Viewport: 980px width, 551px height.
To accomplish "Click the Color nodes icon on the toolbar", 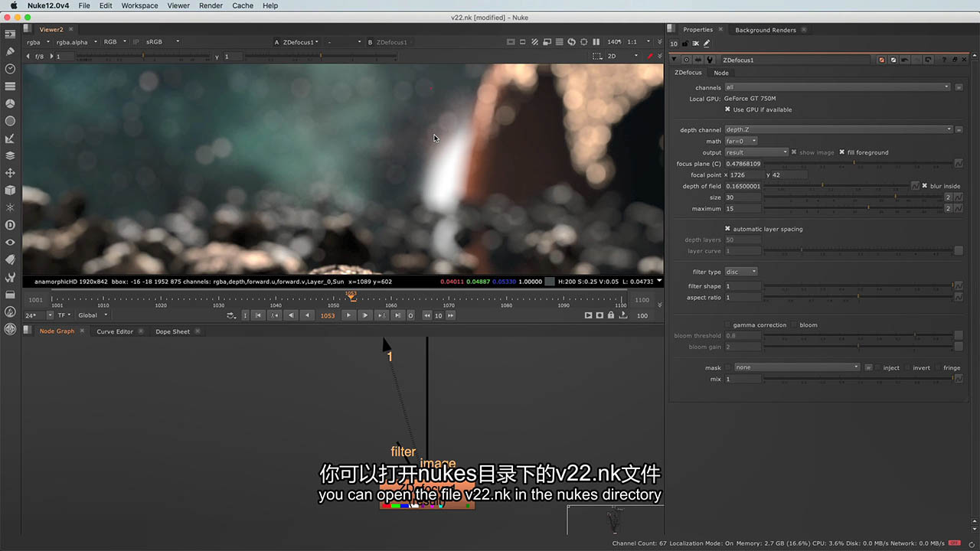I will click(x=10, y=103).
